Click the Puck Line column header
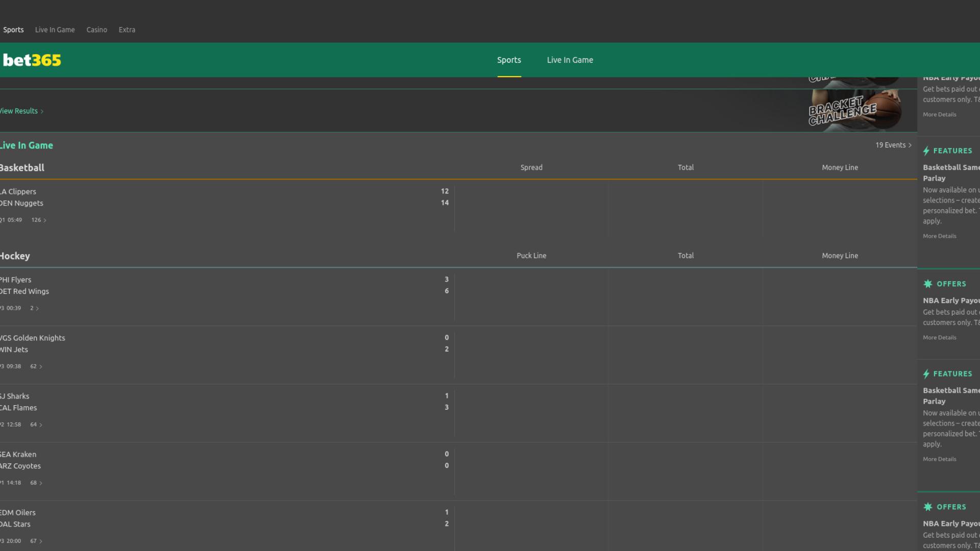Screen dimensions: 980x551 click(x=531, y=256)
